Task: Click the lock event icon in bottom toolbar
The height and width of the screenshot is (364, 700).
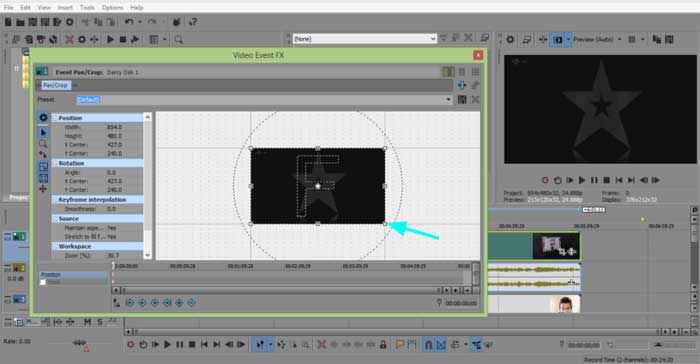Action: click(383, 344)
